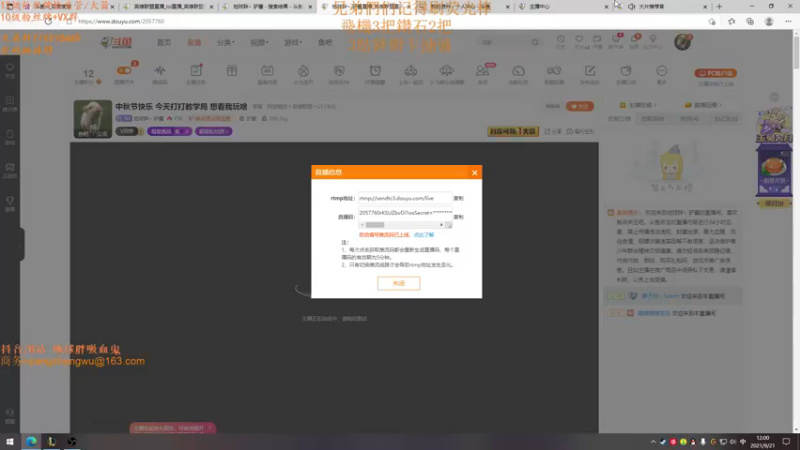Image resolution: width=800 pixels, height=450 pixels.
Task: Click left arrow of stream key scrollbar
Action: click(x=362, y=225)
